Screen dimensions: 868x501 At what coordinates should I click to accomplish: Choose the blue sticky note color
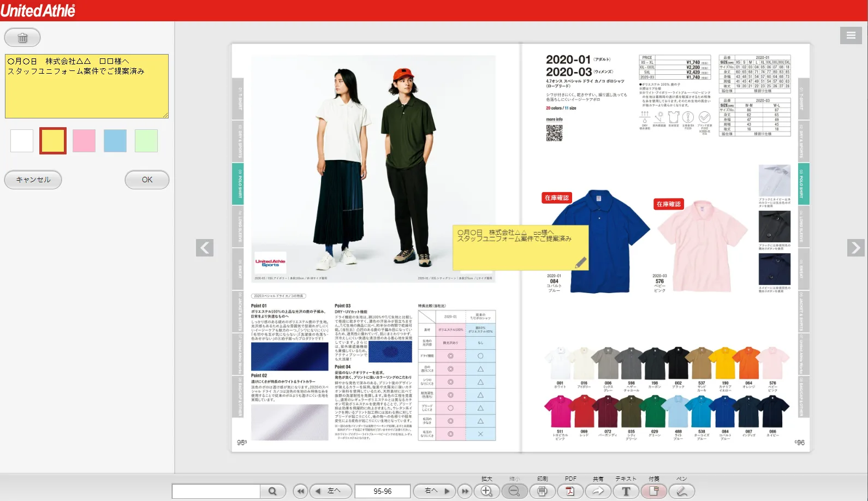coord(115,141)
